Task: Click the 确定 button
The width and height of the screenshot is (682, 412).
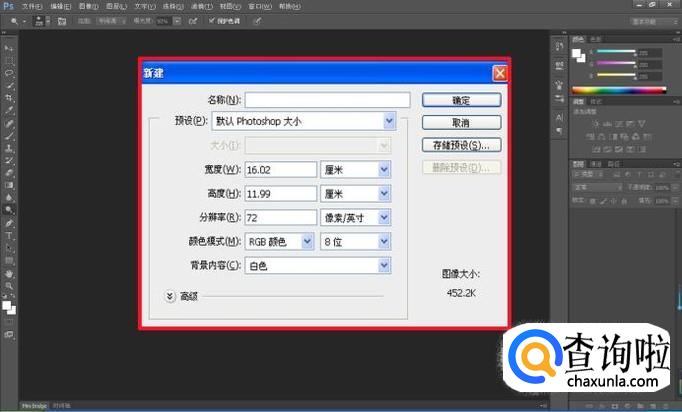Action: [461, 100]
